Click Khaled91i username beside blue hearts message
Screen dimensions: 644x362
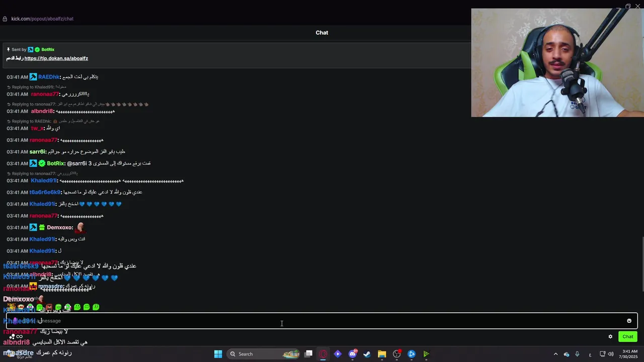click(x=42, y=204)
